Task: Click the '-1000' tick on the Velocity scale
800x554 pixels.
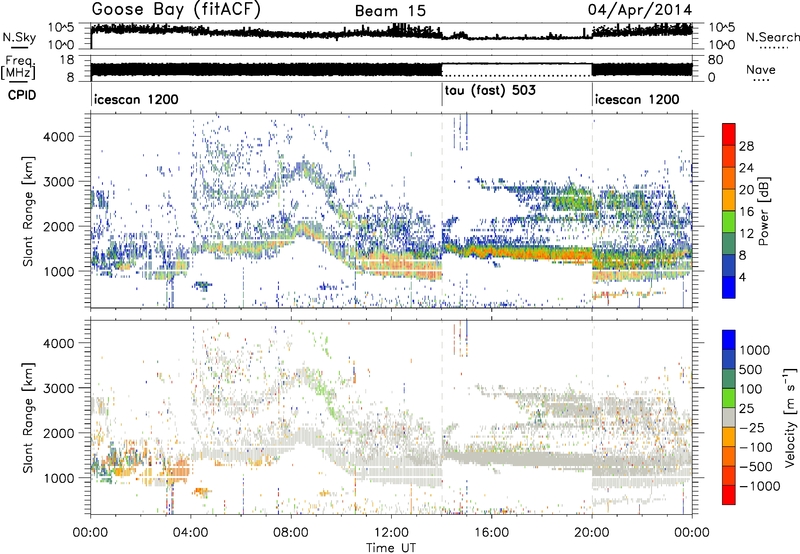Action: point(760,486)
